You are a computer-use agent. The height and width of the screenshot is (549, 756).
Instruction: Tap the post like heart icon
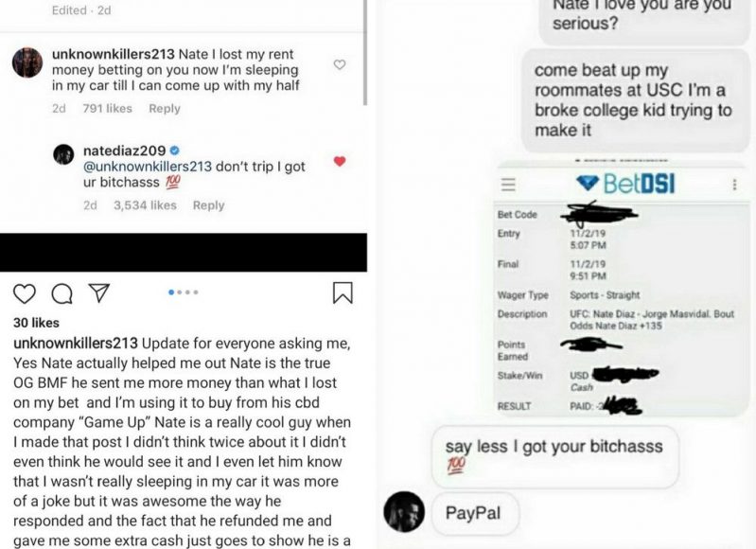(24, 293)
